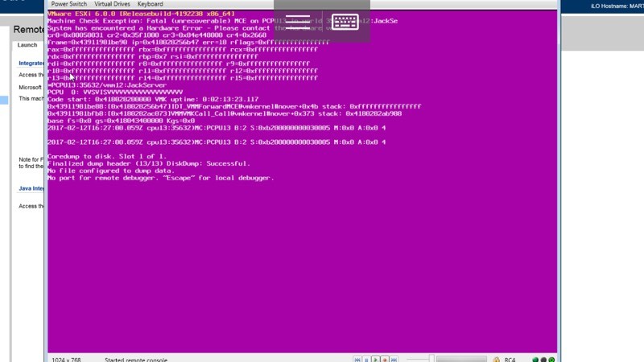Click the padlock encryption icon

coord(496,360)
